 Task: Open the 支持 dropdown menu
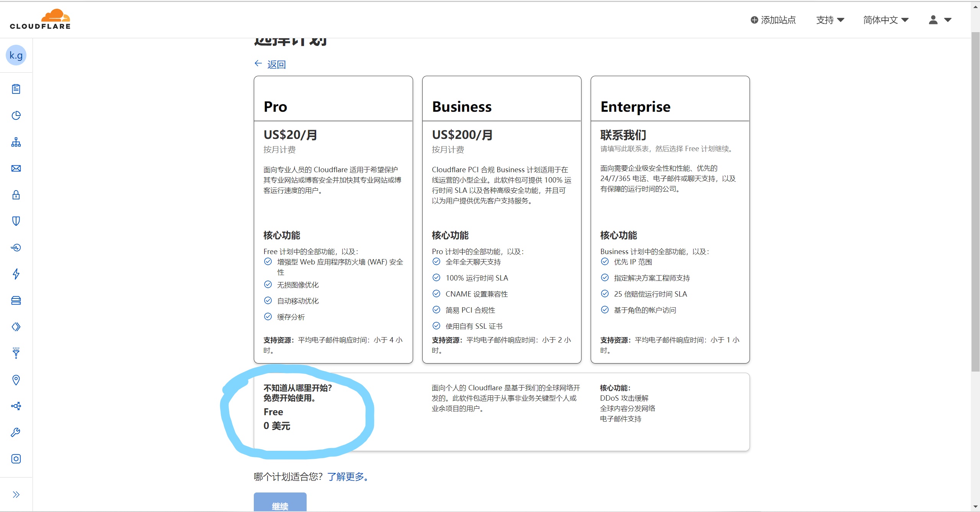(x=829, y=20)
